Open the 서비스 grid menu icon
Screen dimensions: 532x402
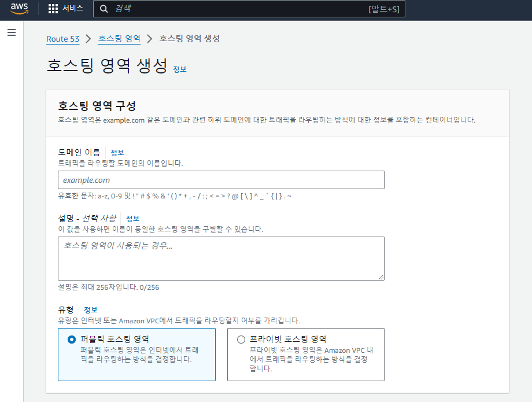(53, 9)
